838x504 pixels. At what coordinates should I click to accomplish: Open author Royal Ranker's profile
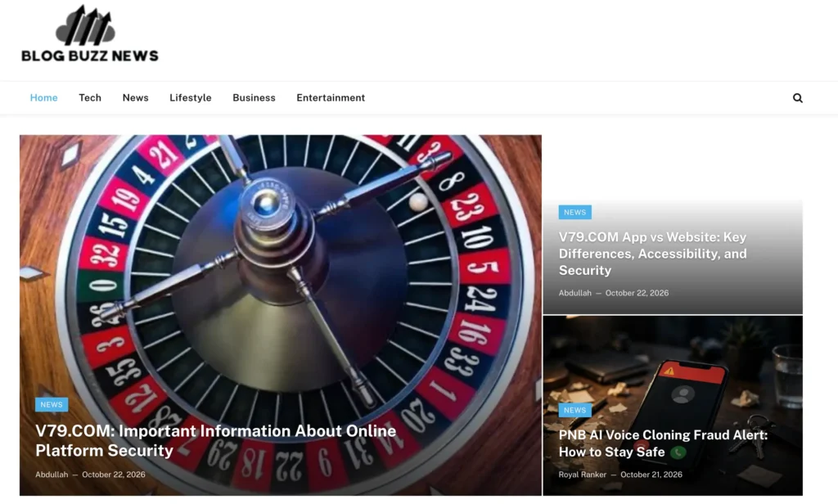pos(583,475)
